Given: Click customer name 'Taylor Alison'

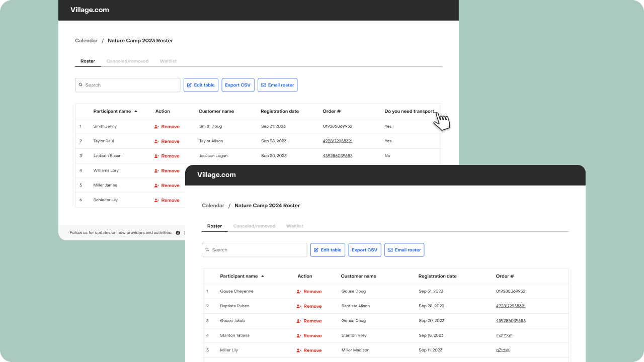Looking at the screenshot, I should pos(211,141).
